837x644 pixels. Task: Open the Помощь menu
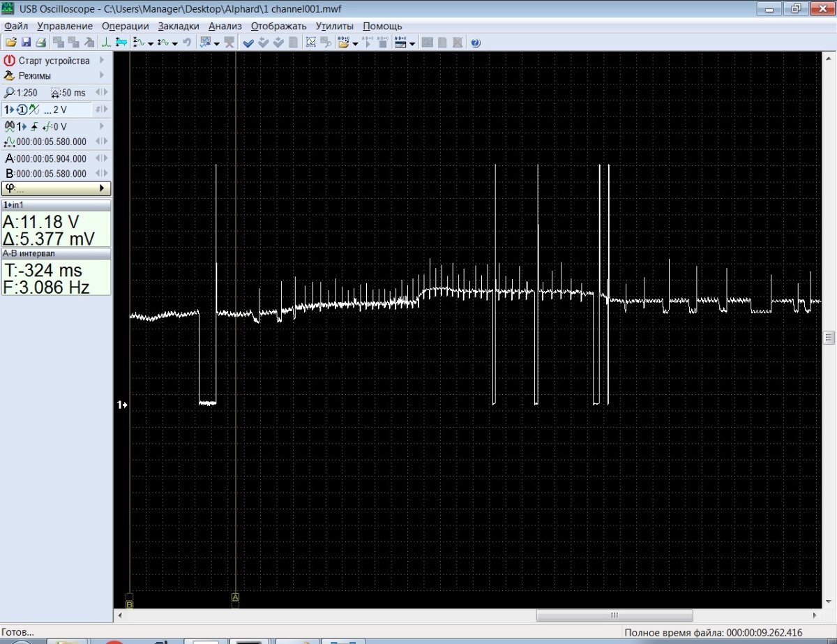(382, 26)
